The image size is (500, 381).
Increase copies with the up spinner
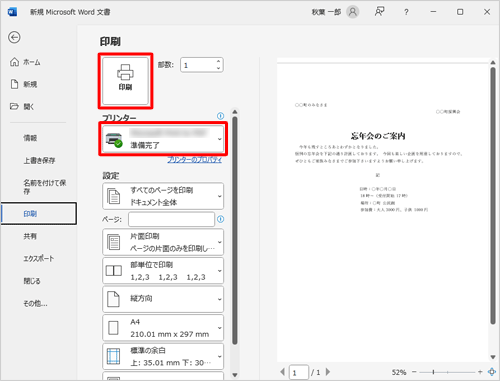218,61
